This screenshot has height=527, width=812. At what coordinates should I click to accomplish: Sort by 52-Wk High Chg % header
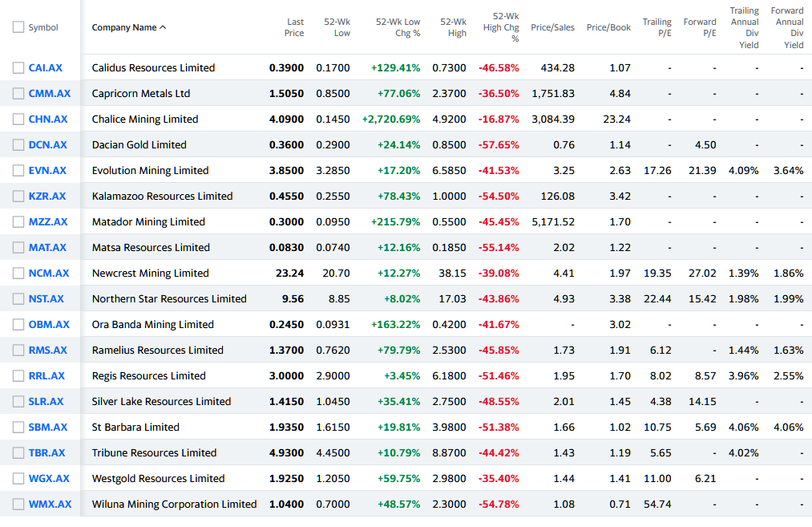501,27
